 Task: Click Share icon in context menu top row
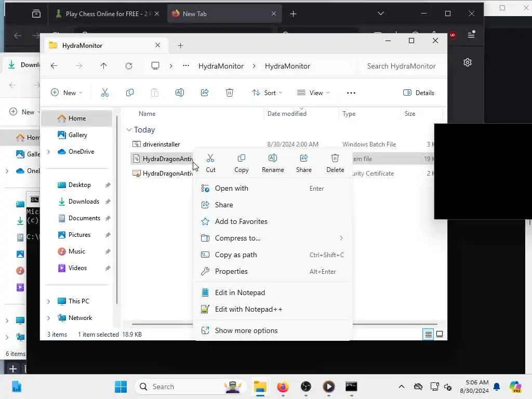coord(303,163)
